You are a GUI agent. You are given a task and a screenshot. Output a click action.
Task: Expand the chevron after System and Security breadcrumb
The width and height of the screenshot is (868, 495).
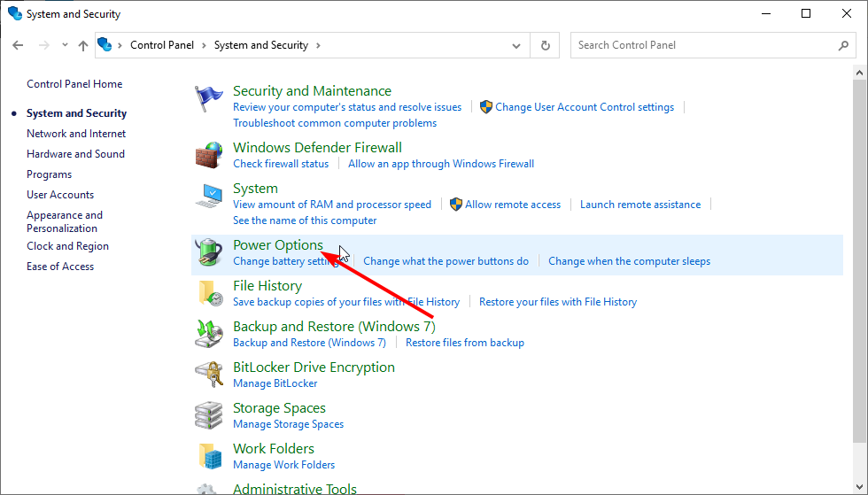coord(318,45)
